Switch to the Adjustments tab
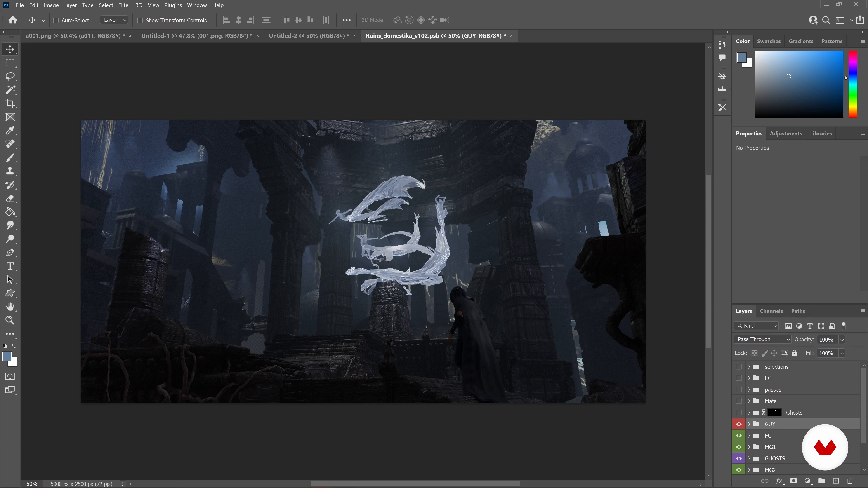Image resolution: width=868 pixels, height=488 pixels. coord(785,133)
